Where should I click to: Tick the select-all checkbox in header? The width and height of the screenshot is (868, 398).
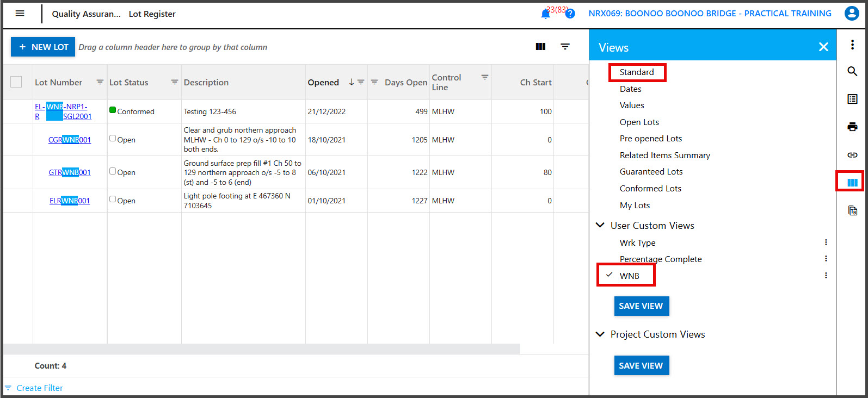[16, 82]
